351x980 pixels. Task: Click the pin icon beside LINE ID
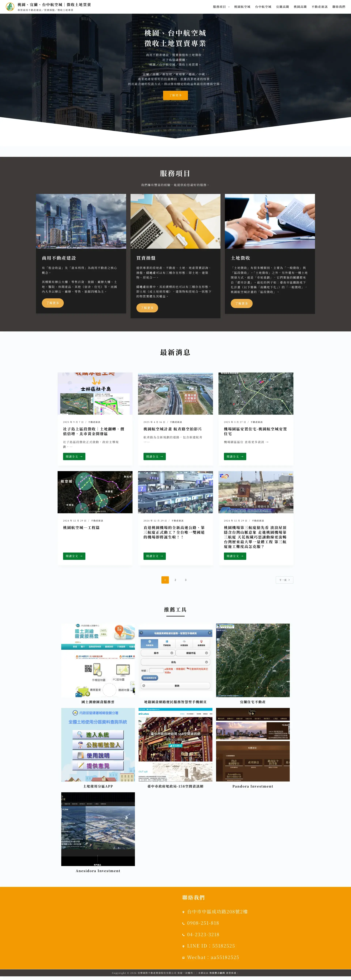point(184,946)
